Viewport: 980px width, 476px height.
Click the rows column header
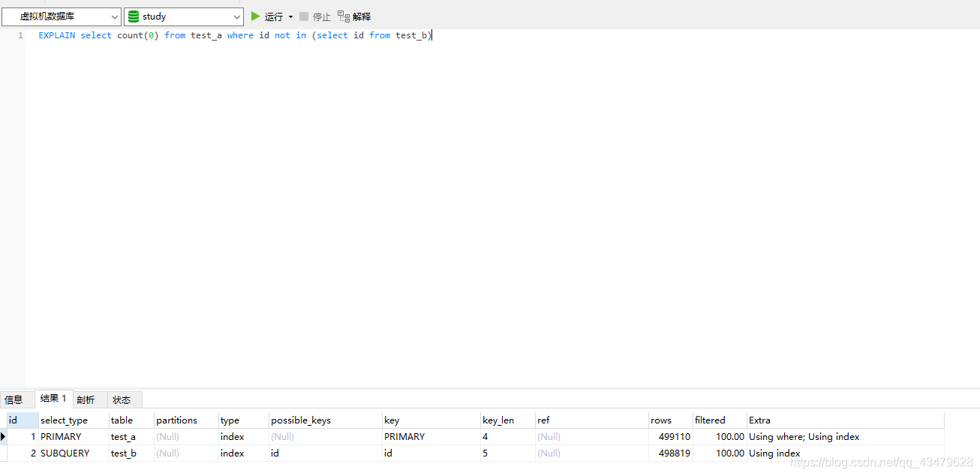[670, 420]
